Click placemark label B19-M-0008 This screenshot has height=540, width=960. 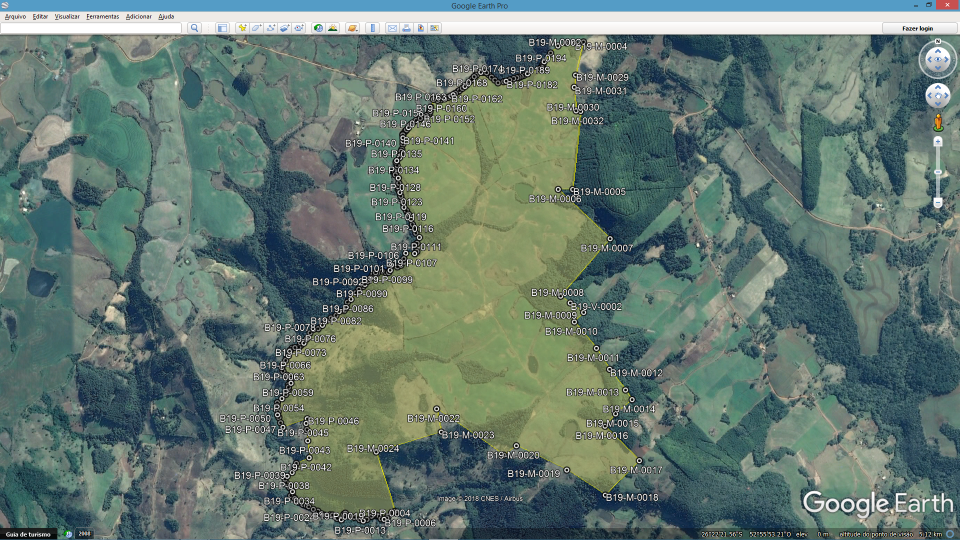pos(557,293)
